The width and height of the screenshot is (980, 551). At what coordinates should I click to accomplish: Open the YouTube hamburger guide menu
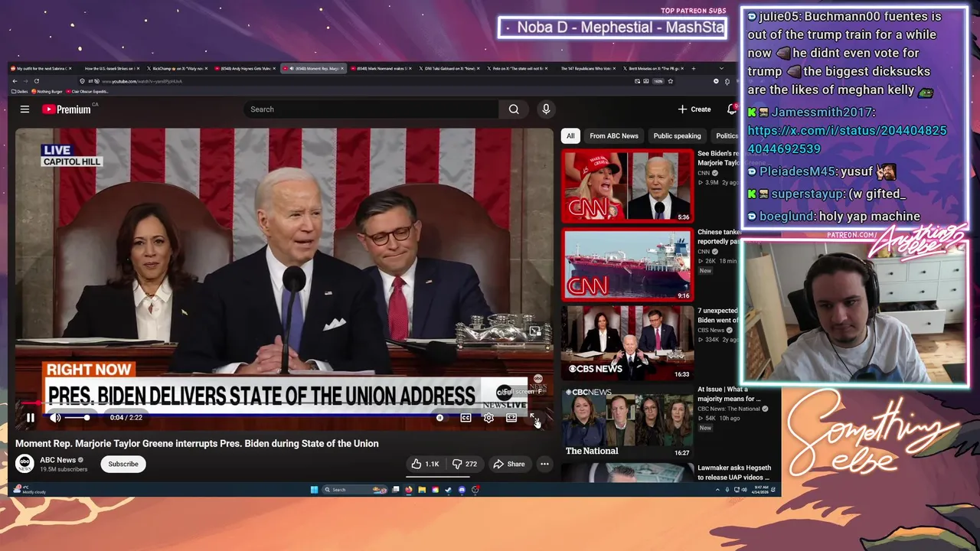(24, 109)
